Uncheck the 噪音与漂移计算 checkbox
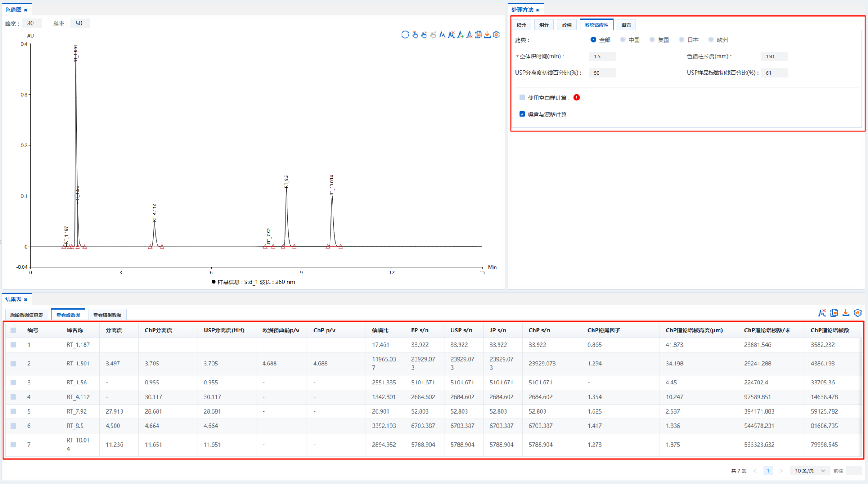 click(x=522, y=114)
